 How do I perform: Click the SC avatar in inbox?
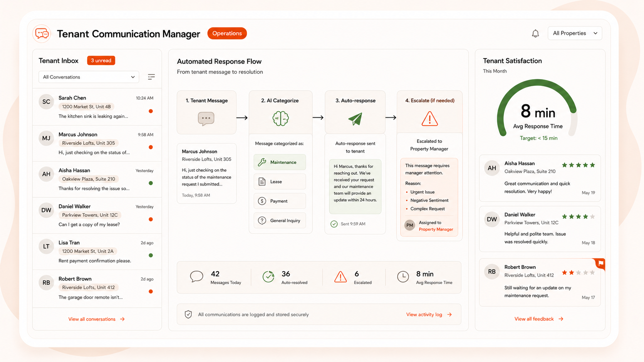point(46,102)
